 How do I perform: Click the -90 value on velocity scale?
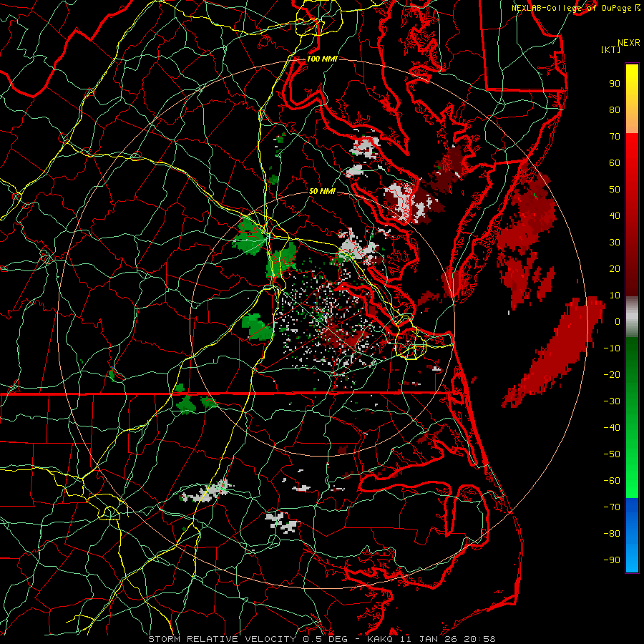(x=612, y=560)
